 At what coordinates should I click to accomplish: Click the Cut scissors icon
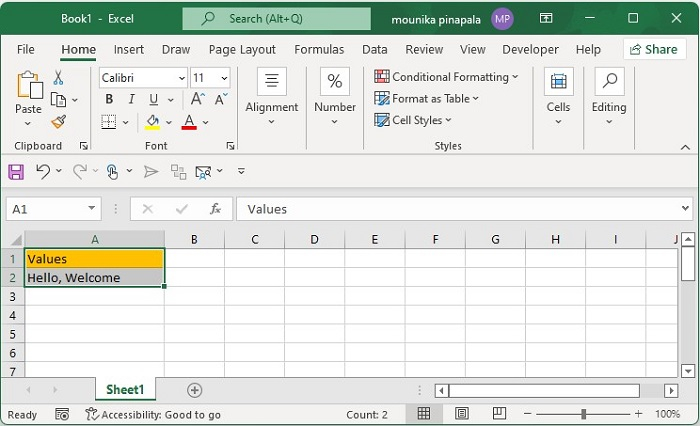pos(58,77)
